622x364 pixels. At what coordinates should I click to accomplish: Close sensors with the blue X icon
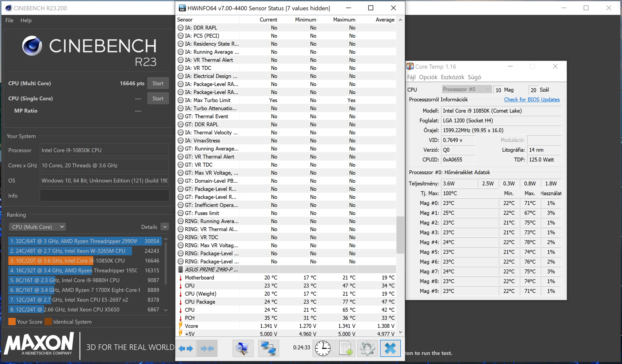(390, 348)
